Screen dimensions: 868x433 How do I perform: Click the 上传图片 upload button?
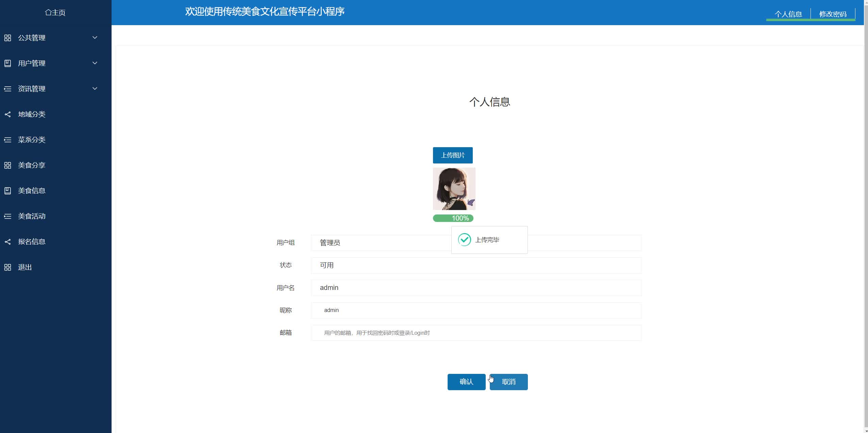(x=453, y=155)
